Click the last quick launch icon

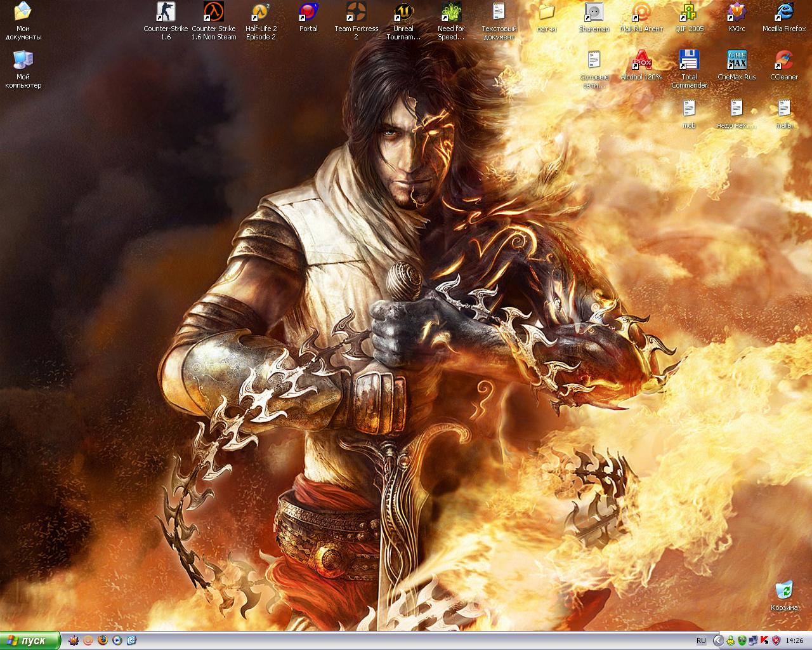[132, 640]
